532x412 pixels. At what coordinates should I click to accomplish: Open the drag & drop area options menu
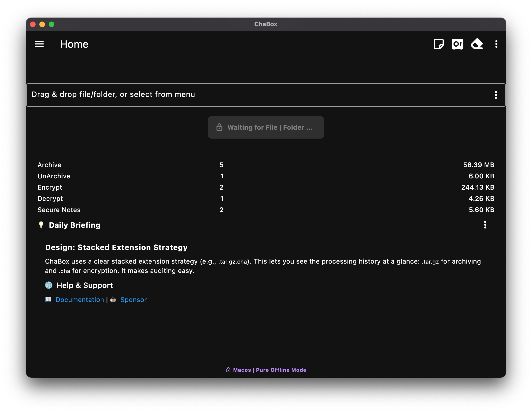(x=496, y=95)
